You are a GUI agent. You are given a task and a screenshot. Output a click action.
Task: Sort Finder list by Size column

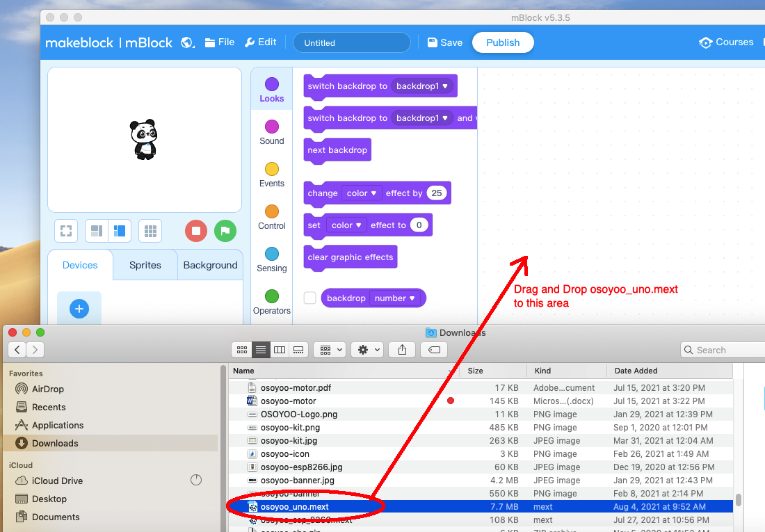click(x=493, y=371)
